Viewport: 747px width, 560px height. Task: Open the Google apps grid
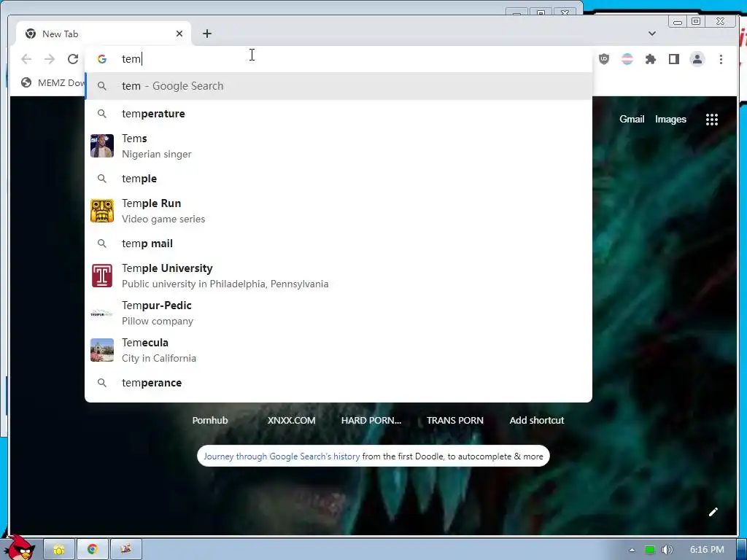point(712,120)
